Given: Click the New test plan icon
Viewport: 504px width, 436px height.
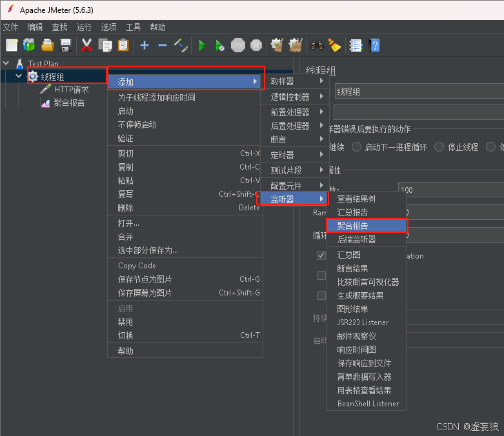Looking at the screenshot, I should [12, 45].
